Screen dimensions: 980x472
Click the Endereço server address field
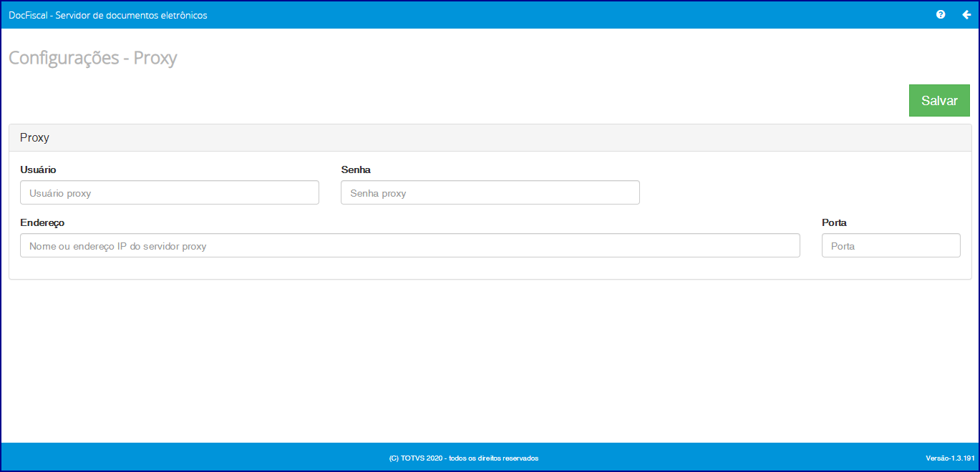pyautogui.click(x=410, y=245)
